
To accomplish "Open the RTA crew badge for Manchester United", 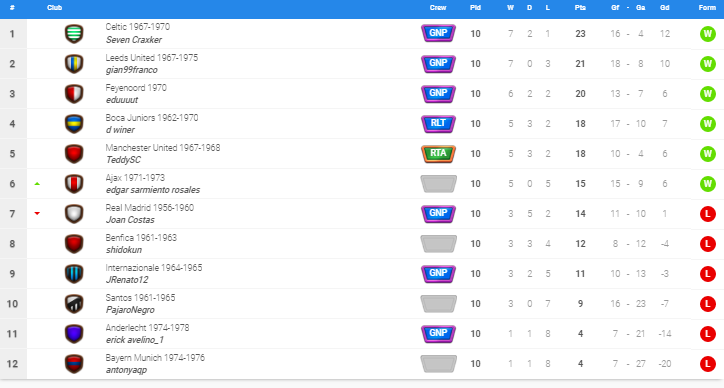I will (438, 153).
